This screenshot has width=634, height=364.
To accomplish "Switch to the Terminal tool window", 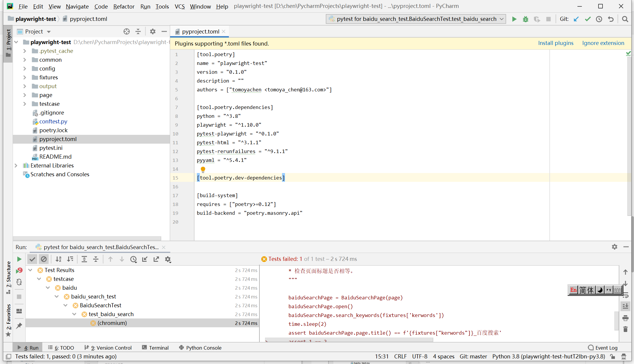I will click(x=158, y=348).
